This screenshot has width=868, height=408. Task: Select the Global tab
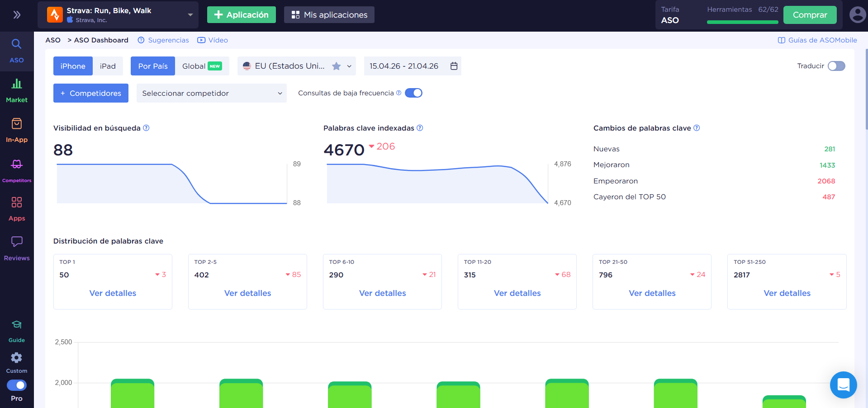[x=201, y=66]
